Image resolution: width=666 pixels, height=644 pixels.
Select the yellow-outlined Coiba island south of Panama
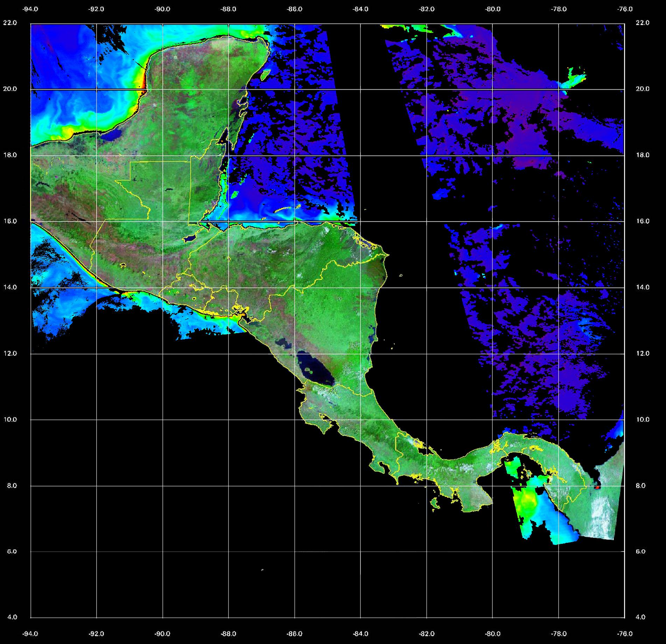435,504
